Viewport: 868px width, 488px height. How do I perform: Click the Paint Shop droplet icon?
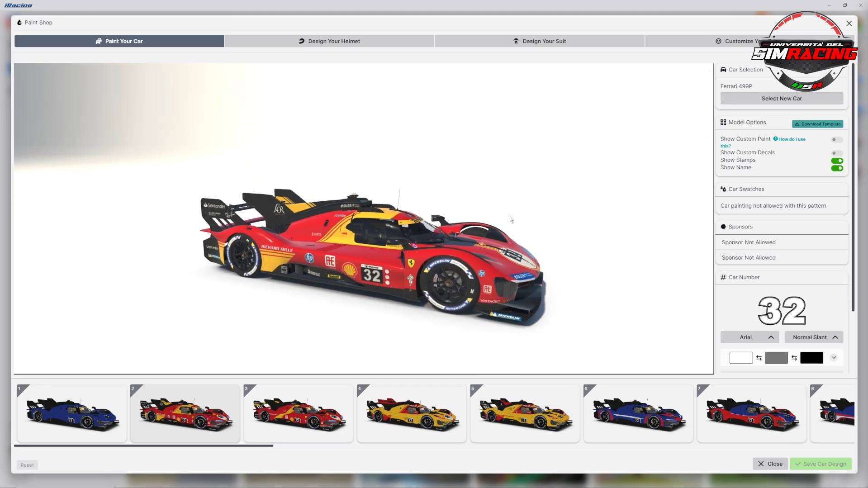click(19, 22)
